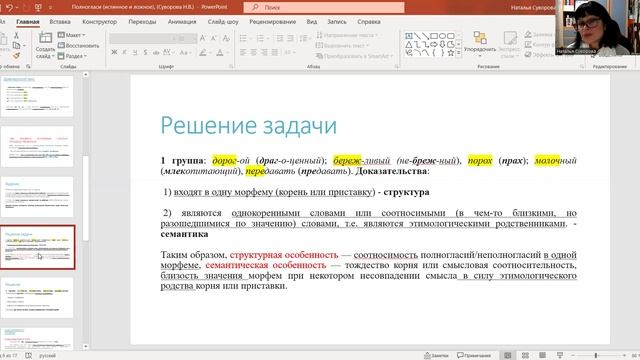Switch to the Конструктор tab

(99, 22)
